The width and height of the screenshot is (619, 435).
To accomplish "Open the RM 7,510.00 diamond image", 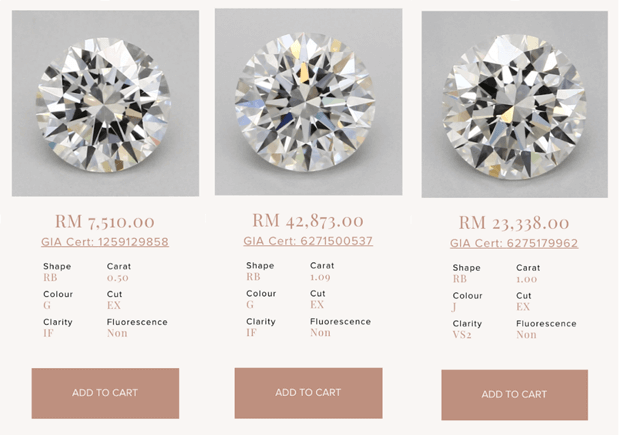I will (x=105, y=103).
